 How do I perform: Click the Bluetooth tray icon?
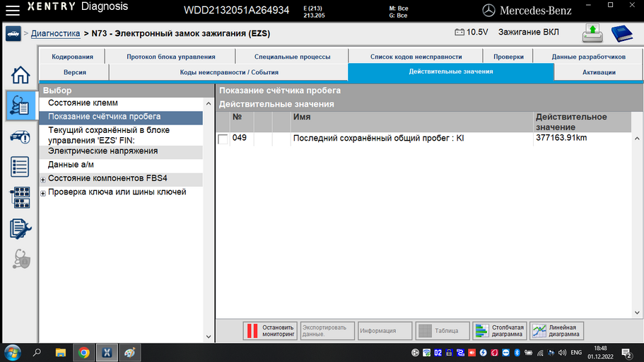tap(517, 353)
